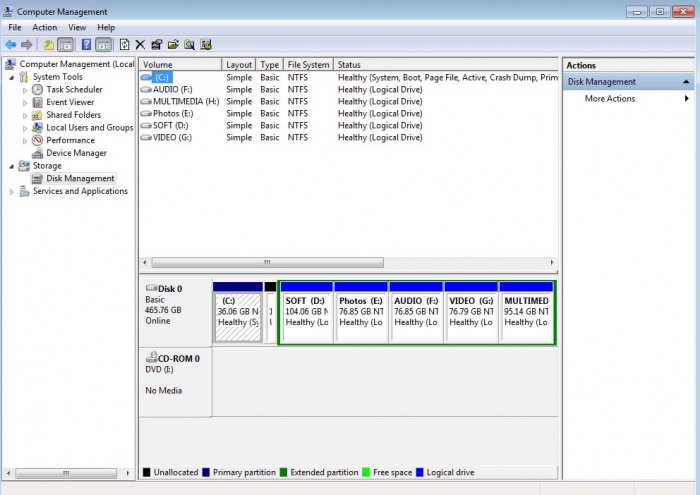The width and height of the screenshot is (700, 495).
Task: Select the AUDIO (F:) volume icon in list
Action: pyautogui.click(x=146, y=89)
